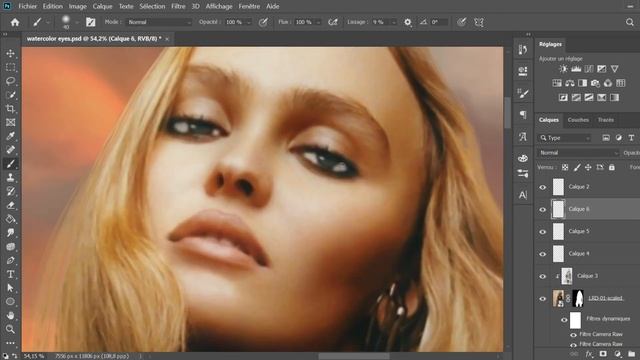This screenshot has height=360, width=640.
Task: Open the Opacité percentage dropdown
Action: (x=248, y=22)
